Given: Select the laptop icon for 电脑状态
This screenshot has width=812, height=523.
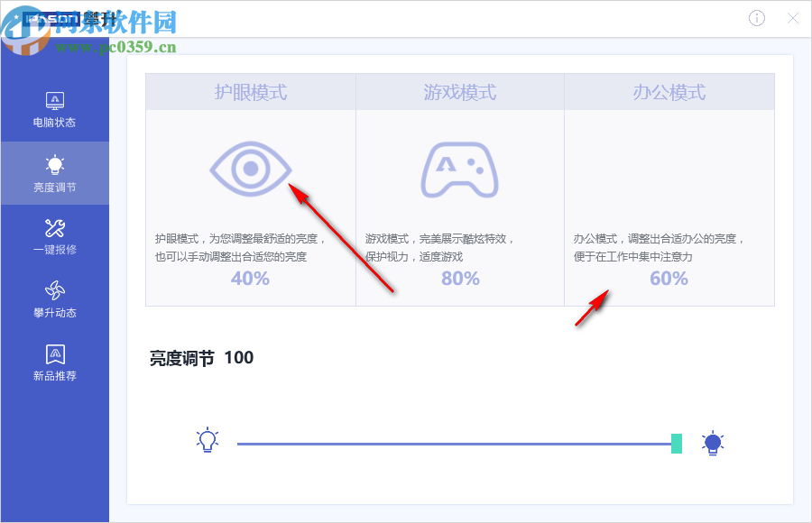Looking at the screenshot, I should pyautogui.click(x=55, y=101).
